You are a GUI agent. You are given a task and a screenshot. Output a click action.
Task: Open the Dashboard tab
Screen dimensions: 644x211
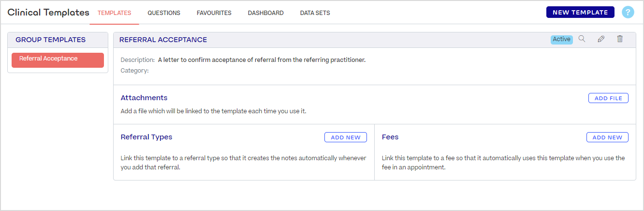coord(266,13)
